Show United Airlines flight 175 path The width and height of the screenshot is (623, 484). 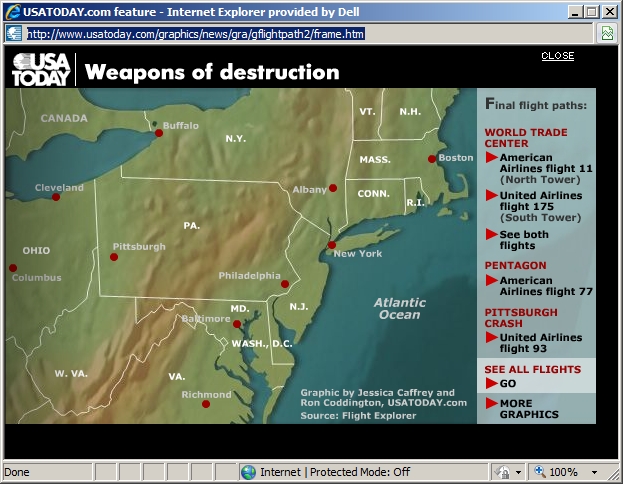click(541, 207)
